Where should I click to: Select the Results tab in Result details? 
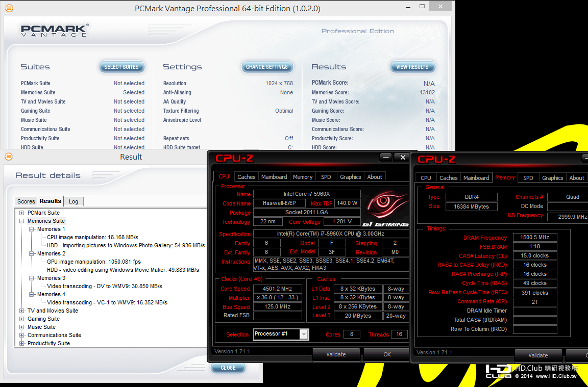50,201
